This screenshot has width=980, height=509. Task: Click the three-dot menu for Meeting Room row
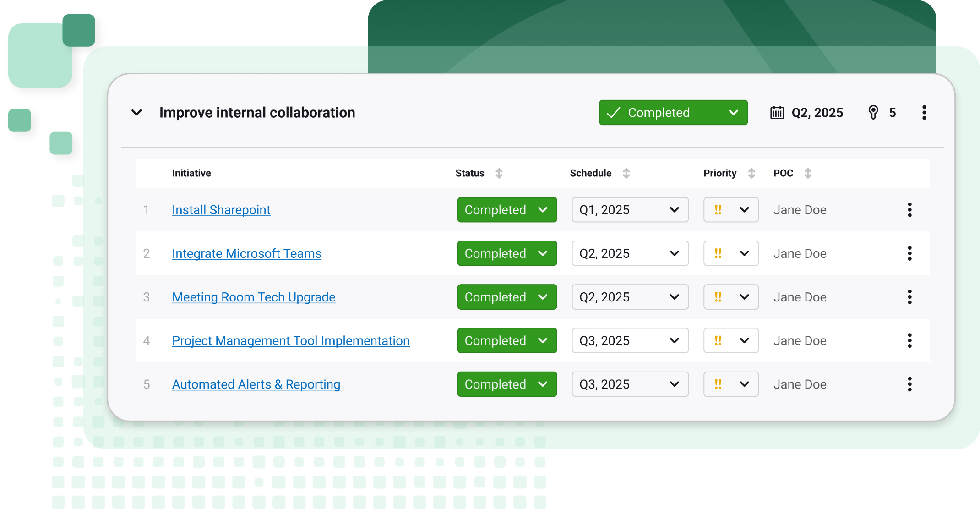pyautogui.click(x=909, y=297)
